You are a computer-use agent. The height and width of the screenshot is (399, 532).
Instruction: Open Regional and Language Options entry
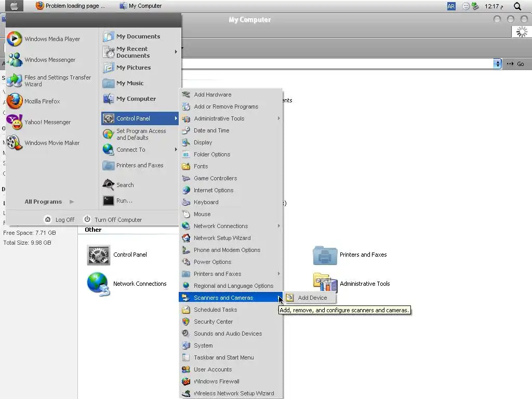(x=231, y=286)
